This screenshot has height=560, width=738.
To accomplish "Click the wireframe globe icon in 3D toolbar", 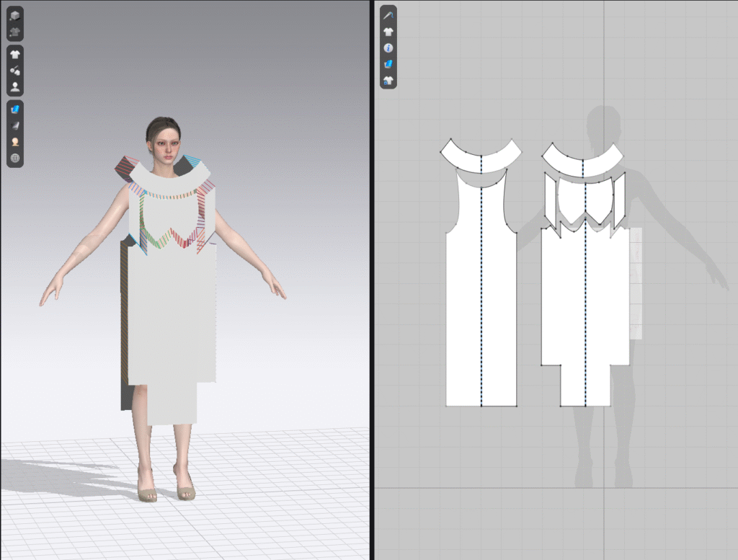I will point(15,159).
